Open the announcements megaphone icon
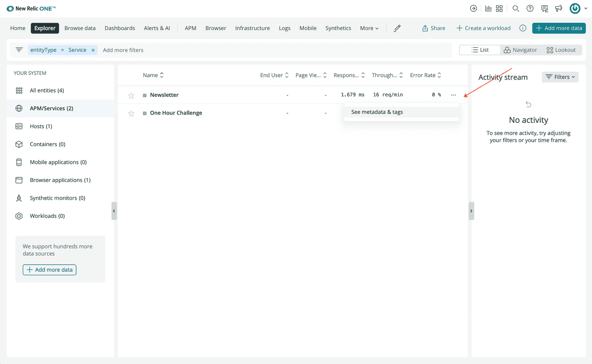 [559, 8]
